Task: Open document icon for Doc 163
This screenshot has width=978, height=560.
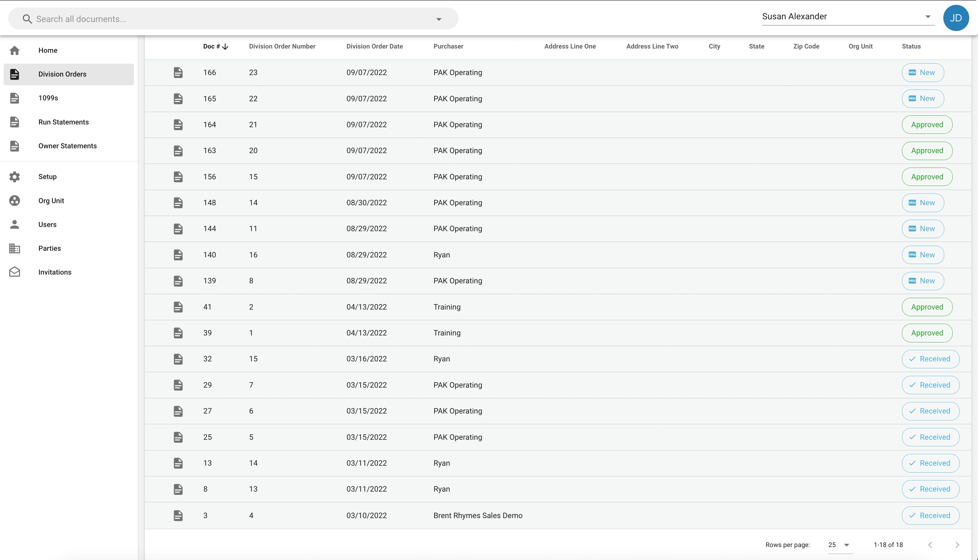Action: [x=178, y=151]
